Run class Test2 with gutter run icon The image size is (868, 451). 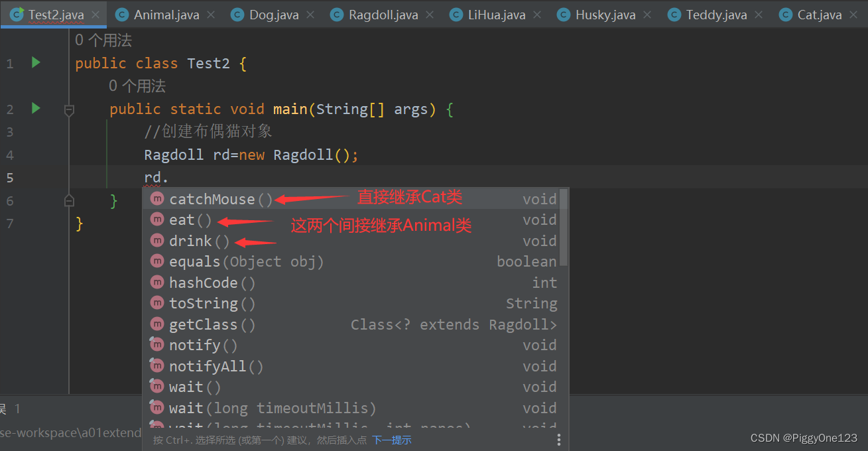[x=36, y=62]
